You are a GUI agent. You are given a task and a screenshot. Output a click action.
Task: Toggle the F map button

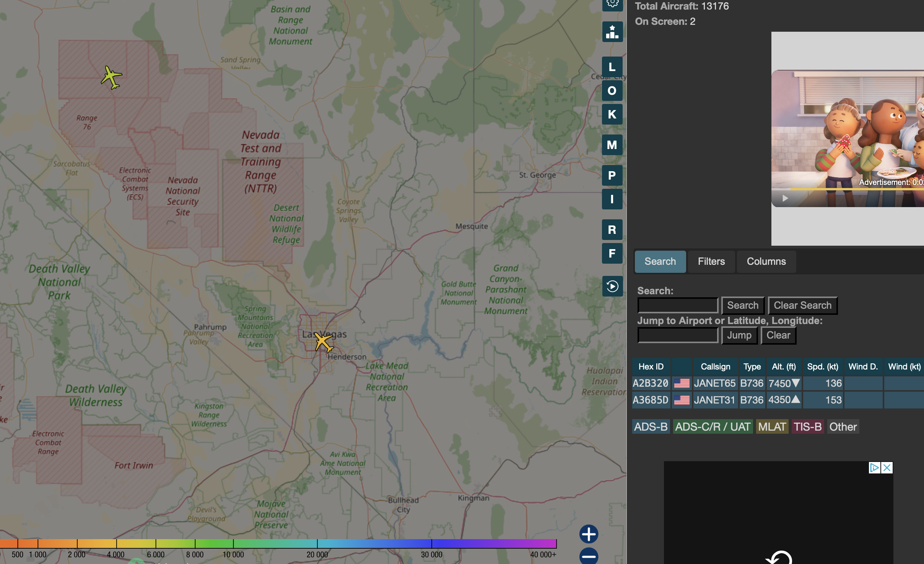click(x=612, y=253)
